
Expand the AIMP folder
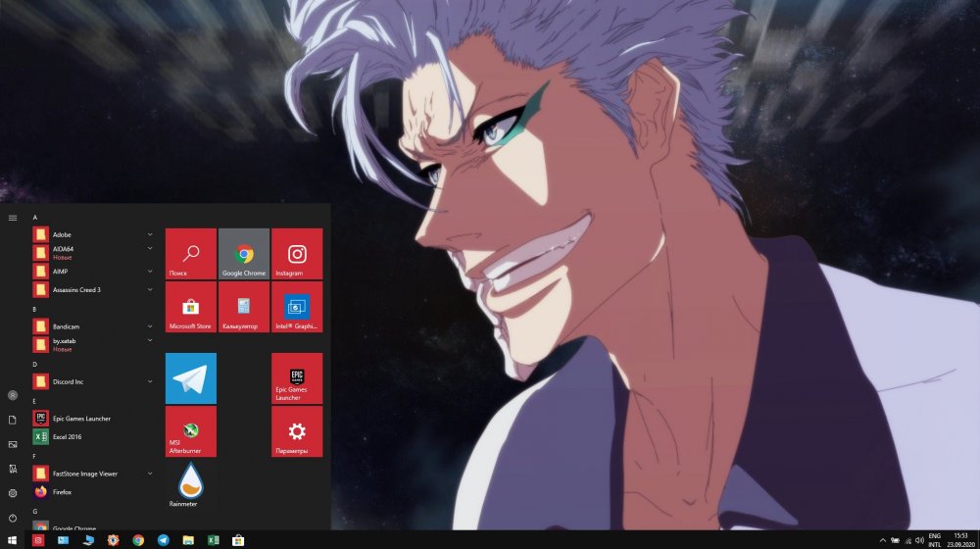pyautogui.click(x=150, y=272)
